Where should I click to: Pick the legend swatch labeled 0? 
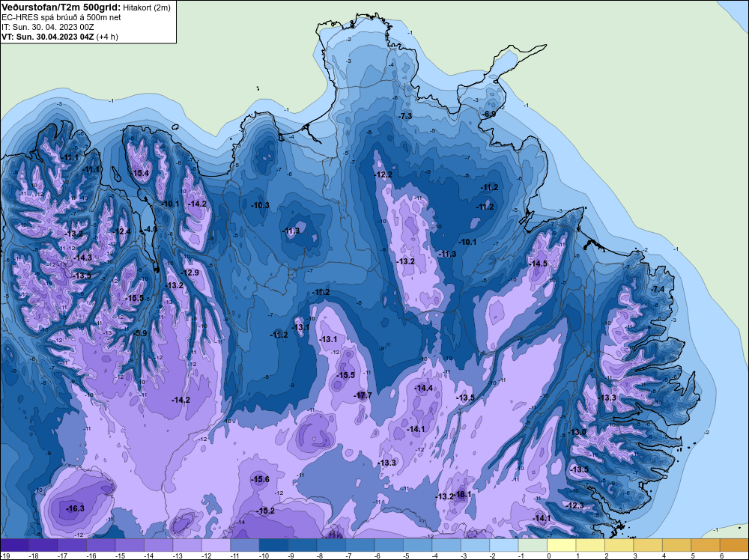click(562, 545)
